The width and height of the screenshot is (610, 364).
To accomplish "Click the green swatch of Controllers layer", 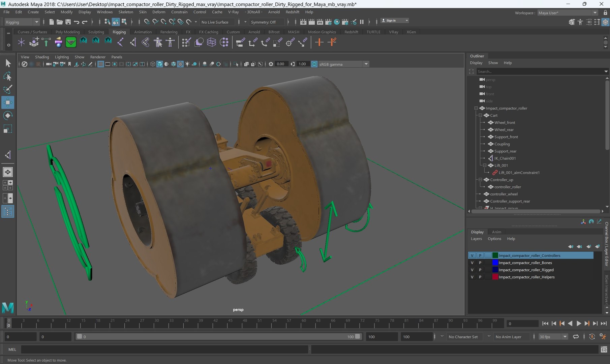I will point(495,255).
